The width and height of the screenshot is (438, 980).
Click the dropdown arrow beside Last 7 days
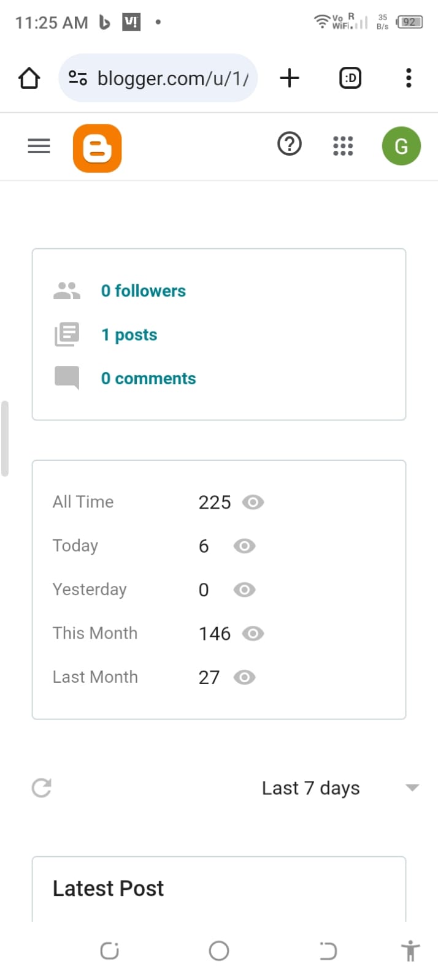[412, 788]
